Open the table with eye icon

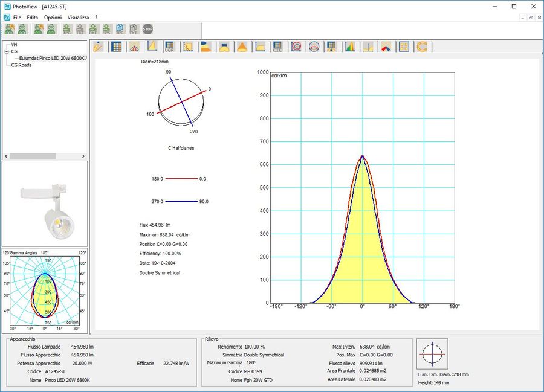click(332, 47)
